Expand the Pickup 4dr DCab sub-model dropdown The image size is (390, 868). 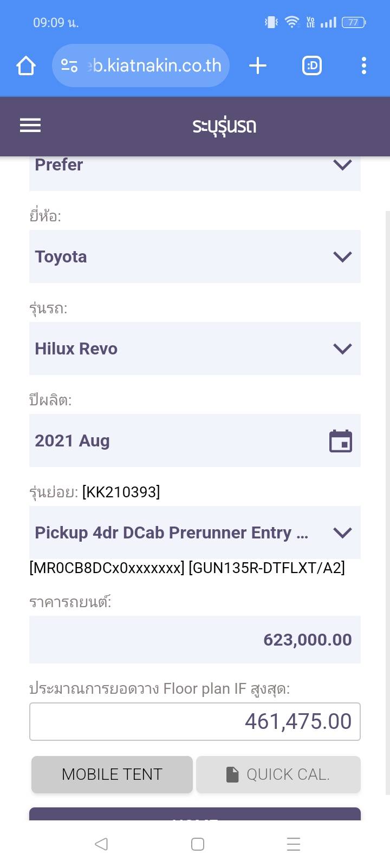[x=195, y=532]
